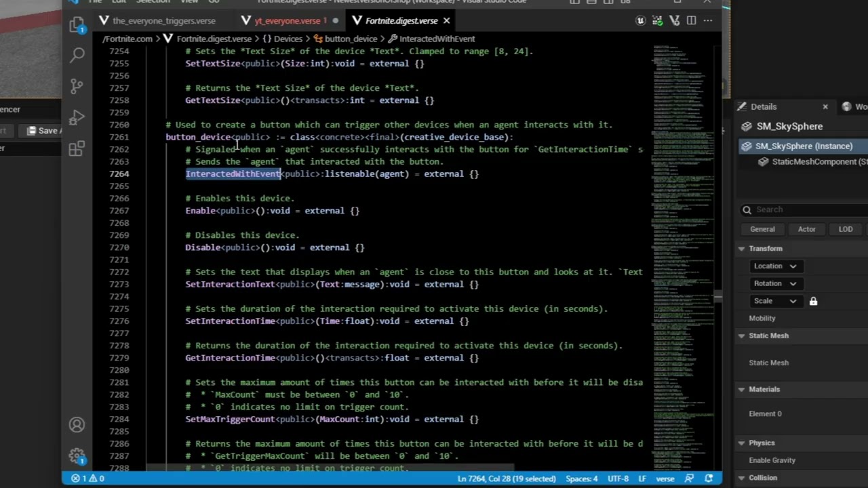This screenshot has height=488, width=868.
Task: Filter Details by General category
Action: click(762, 229)
